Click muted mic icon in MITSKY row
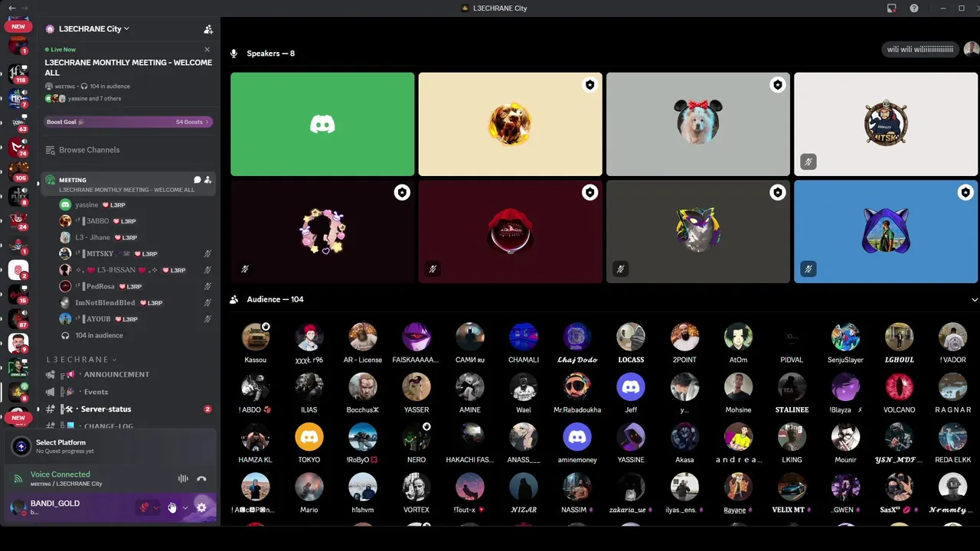The width and height of the screenshot is (980, 551). 207,254
